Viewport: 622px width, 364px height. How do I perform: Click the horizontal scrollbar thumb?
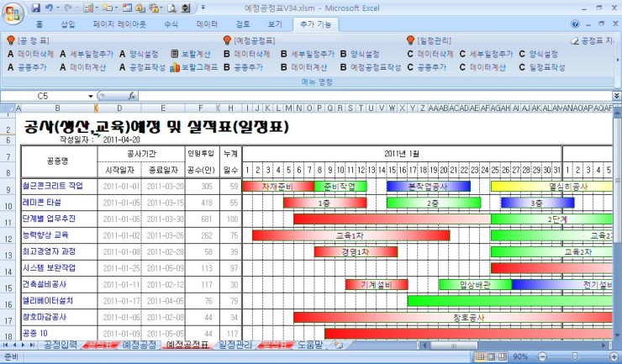[x=453, y=346]
